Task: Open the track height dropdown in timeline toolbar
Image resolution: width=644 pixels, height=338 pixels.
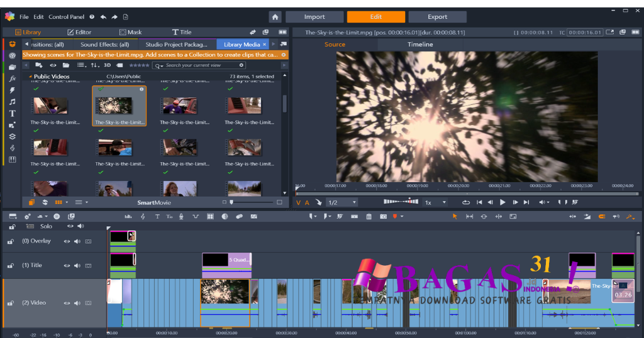Action: (x=42, y=217)
